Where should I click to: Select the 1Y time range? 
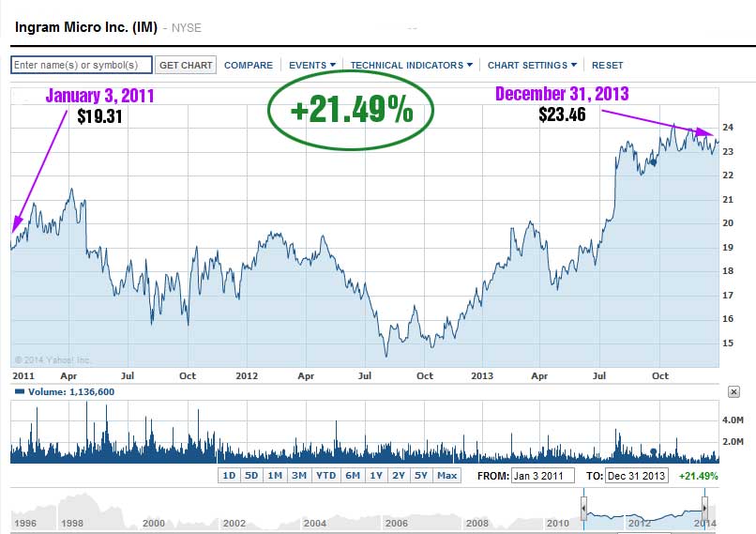tap(376, 476)
